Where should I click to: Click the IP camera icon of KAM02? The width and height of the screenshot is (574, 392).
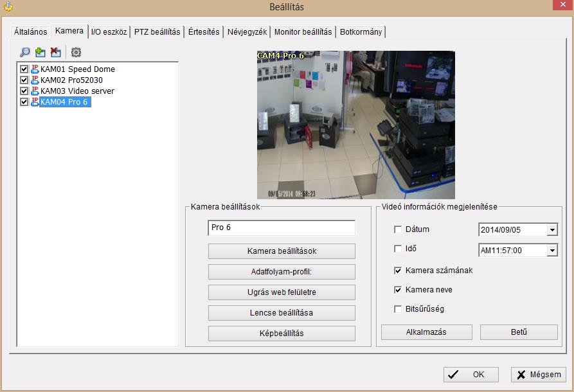tap(35, 80)
